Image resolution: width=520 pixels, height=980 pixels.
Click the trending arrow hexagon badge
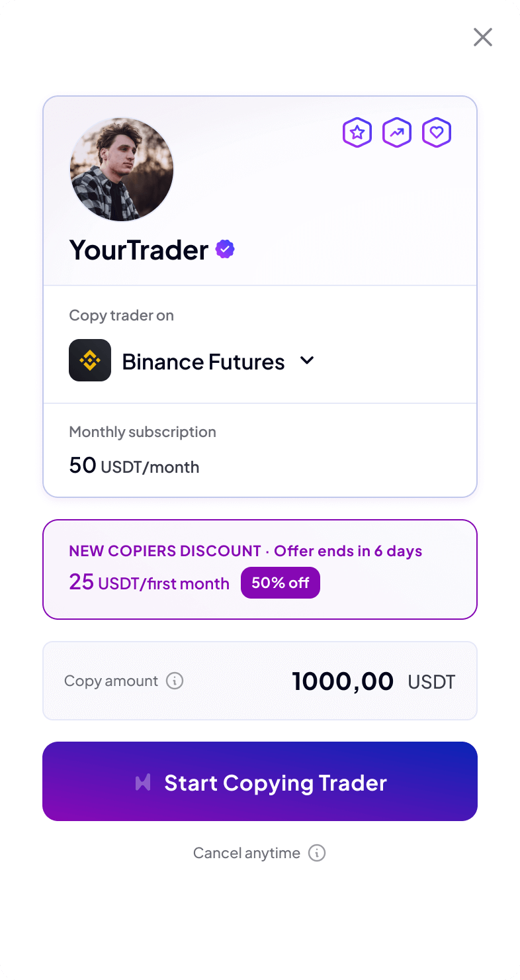pyautogui.click(x=397, y=132)
